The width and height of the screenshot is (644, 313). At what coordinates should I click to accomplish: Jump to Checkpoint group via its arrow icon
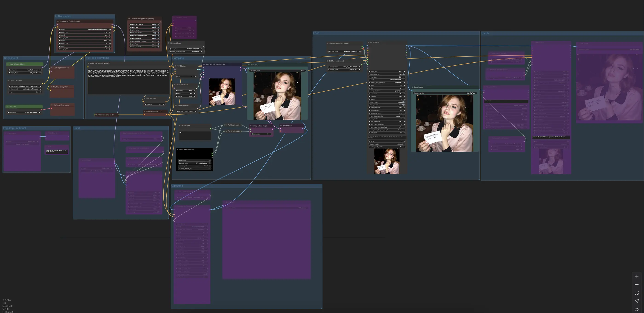(158, 33)
